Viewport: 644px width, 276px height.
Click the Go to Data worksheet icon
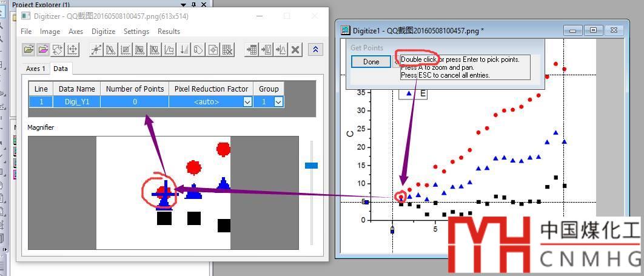click(252, 50)
